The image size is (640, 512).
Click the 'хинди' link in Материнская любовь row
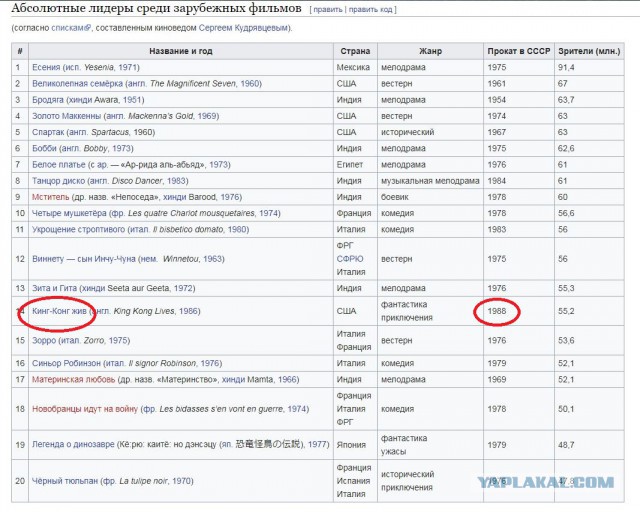pos(233,380)
